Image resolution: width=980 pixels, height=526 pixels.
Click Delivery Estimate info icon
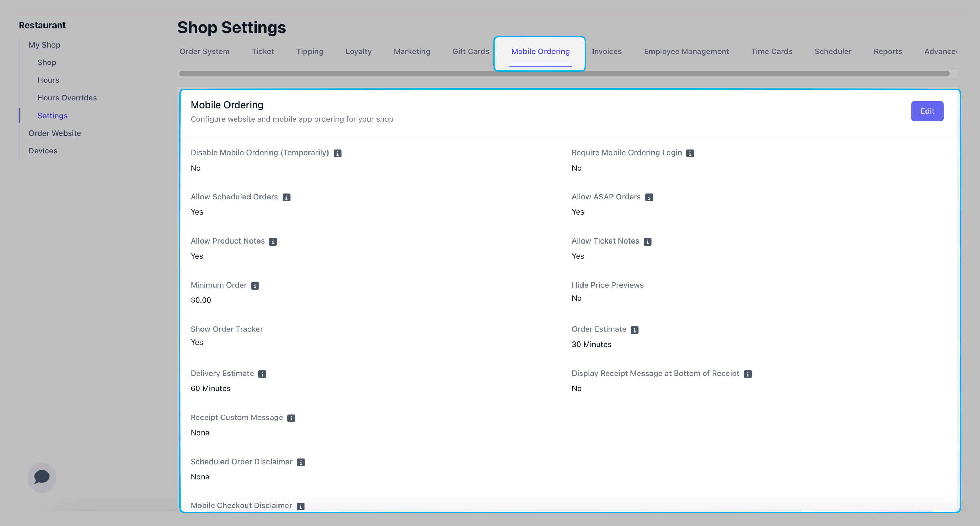tap(262, 374)
